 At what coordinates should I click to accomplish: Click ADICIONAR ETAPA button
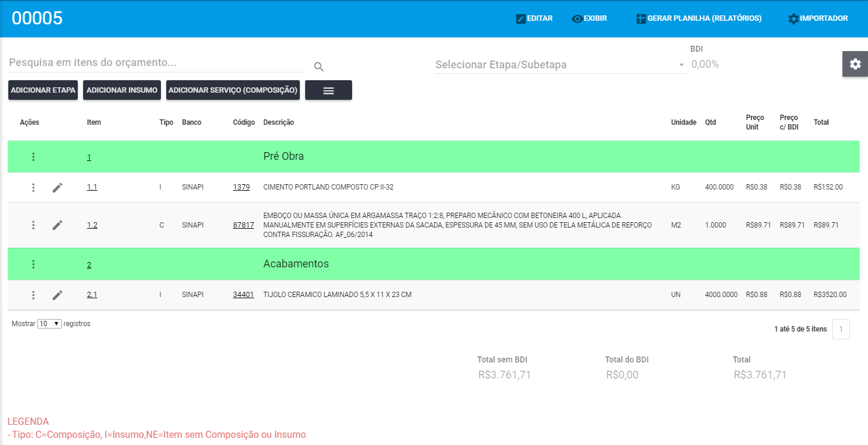click(x=43, y=90)
